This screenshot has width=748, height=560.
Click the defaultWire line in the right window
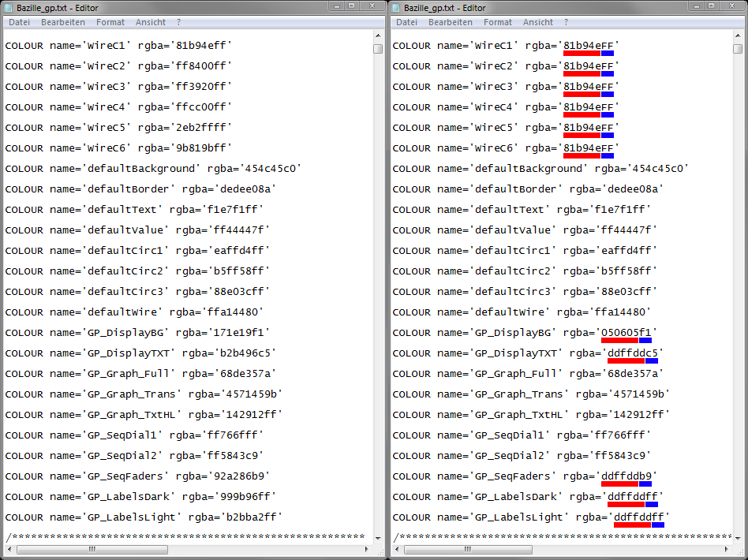(x=522, y=312)
